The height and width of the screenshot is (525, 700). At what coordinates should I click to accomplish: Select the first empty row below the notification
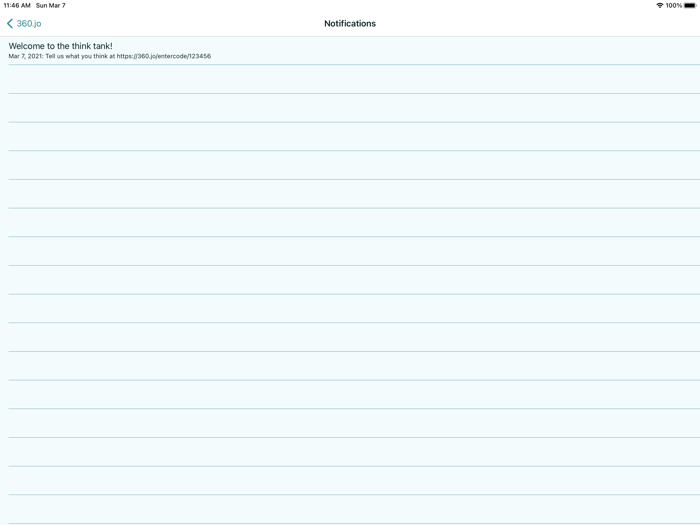pyautogui.click(x=350, y=79)
